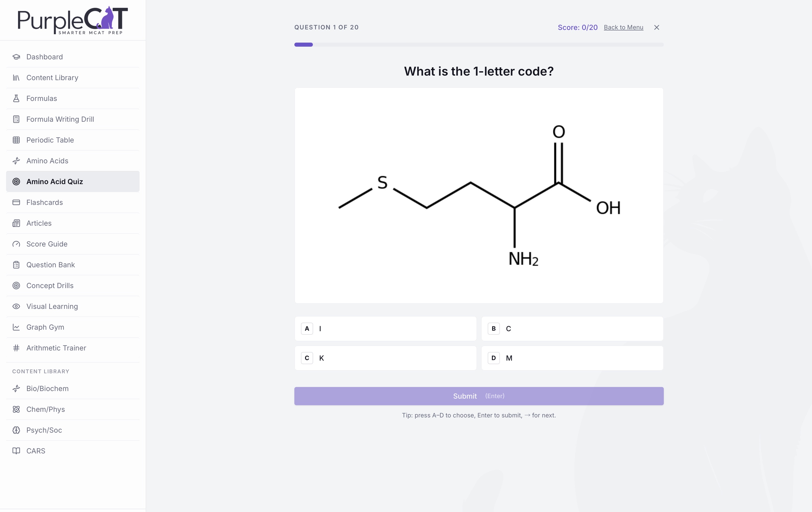Go to Formulas page
The image size is (812, 512).
click(73, 98)
